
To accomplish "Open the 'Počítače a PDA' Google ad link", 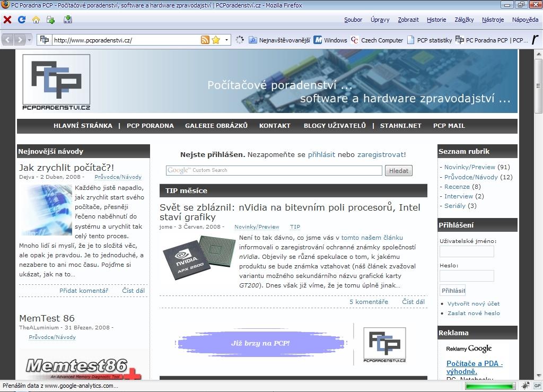I will 474,368.
